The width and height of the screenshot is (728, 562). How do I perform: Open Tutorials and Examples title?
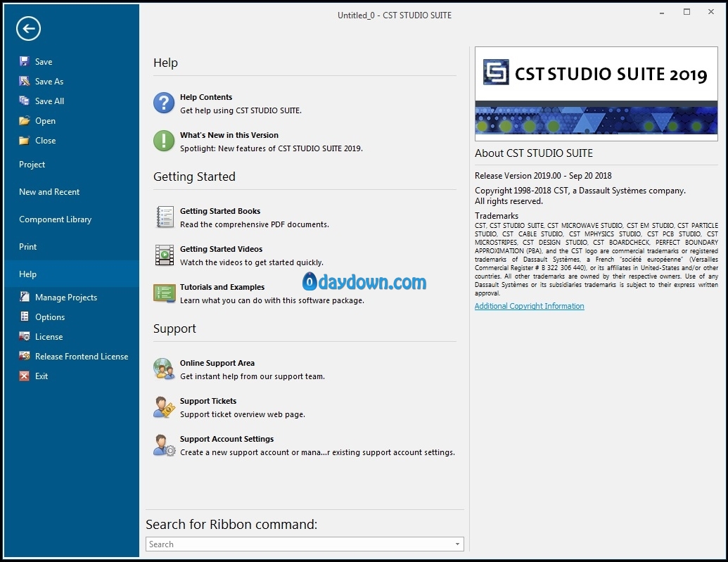pos(222,287)
